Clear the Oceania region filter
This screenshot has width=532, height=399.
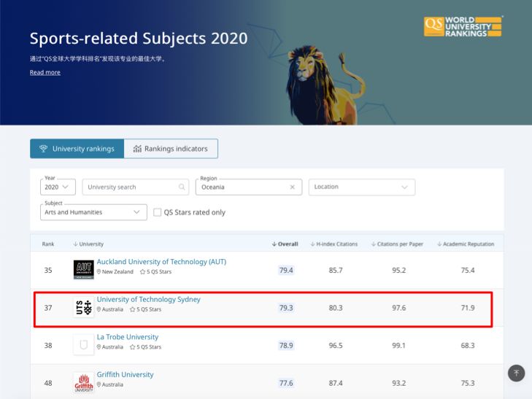pos(292,187)
